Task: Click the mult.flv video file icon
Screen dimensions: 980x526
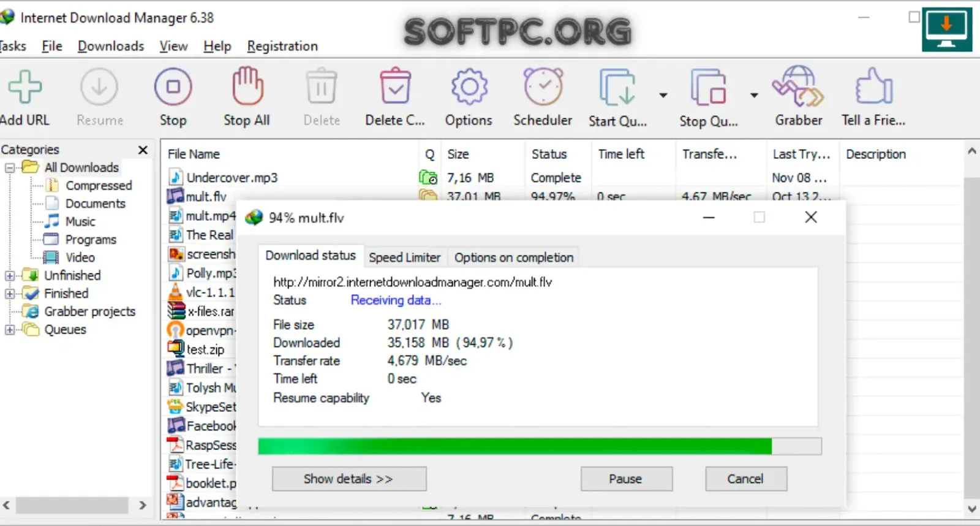Action: point(175,196)
